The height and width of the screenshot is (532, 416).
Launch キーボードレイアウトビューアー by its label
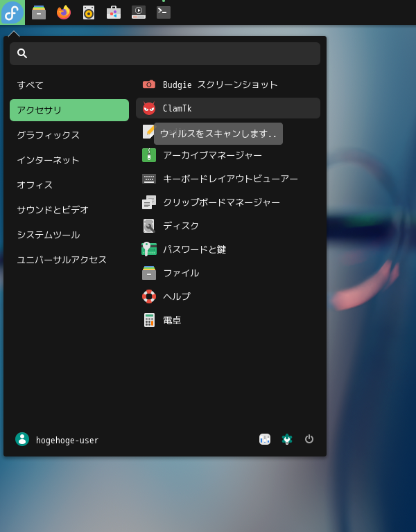230,179
